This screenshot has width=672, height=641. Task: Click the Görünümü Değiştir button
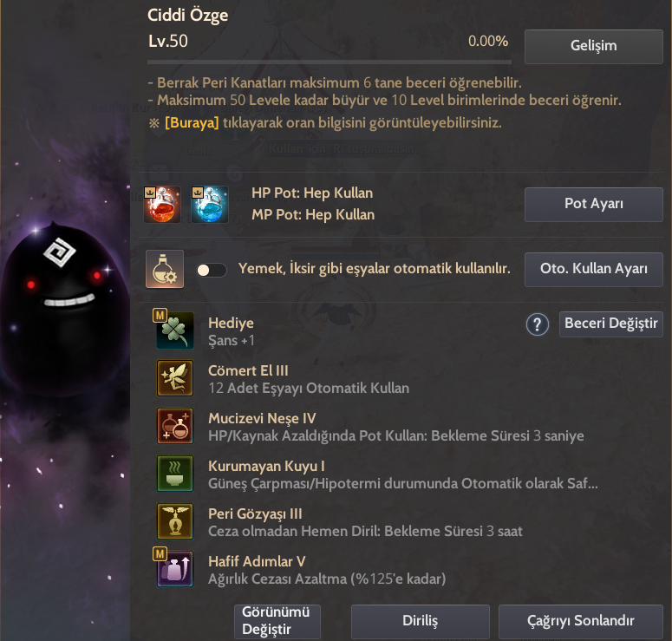click(277, 622)
